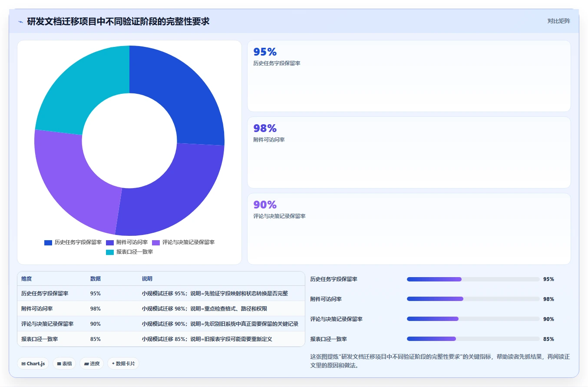Click the 维度 table column header
588x387 pixels.
point(26,279)
